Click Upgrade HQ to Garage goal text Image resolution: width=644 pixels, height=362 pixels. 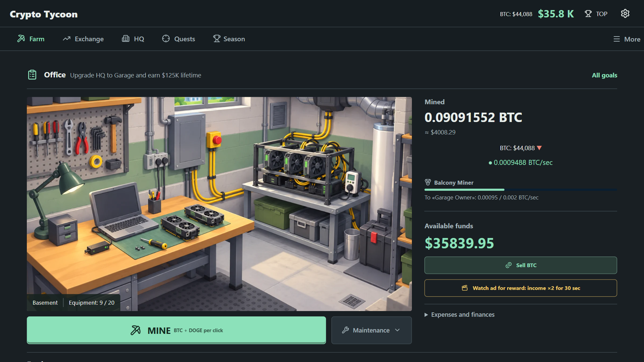pyautogui.click(x=136, y=75)
